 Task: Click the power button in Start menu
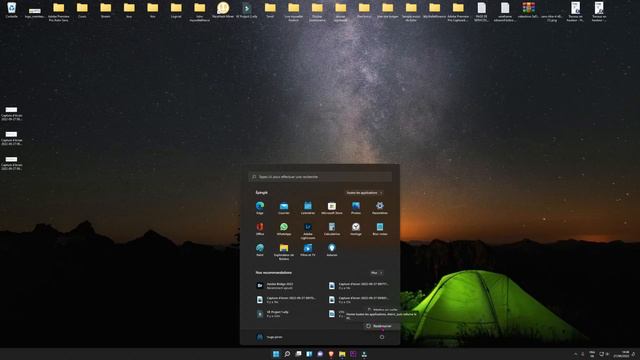382,337
